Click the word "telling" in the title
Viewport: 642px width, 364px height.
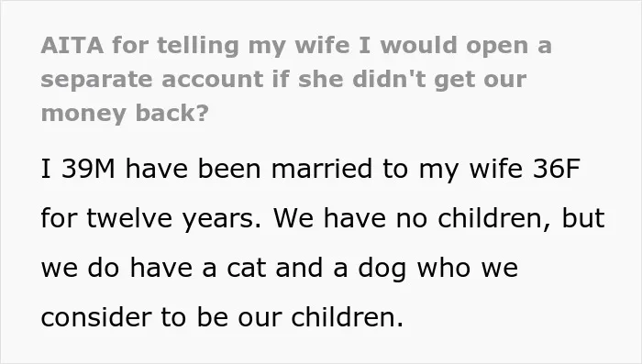point(198,46)
